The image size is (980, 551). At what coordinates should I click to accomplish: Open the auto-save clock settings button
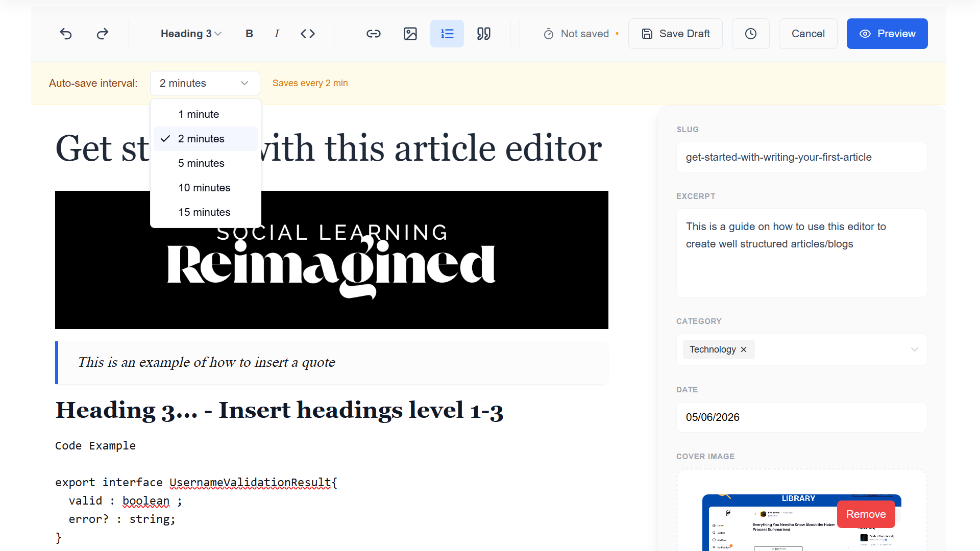coord(751,34)
